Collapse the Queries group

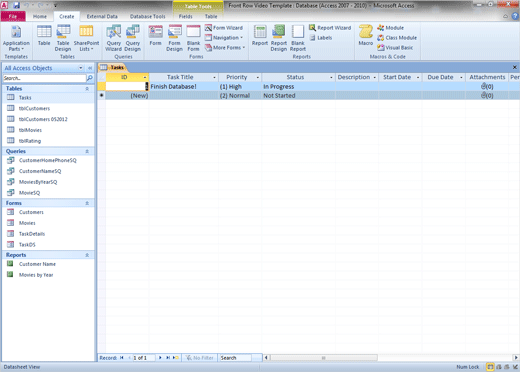click(x=87, y=151)
